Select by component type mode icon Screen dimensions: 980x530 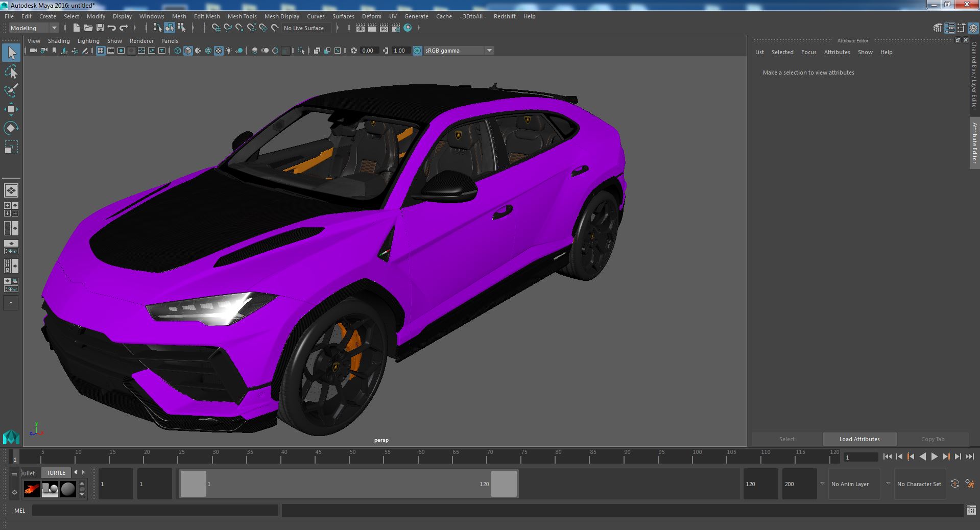point(181,28)
